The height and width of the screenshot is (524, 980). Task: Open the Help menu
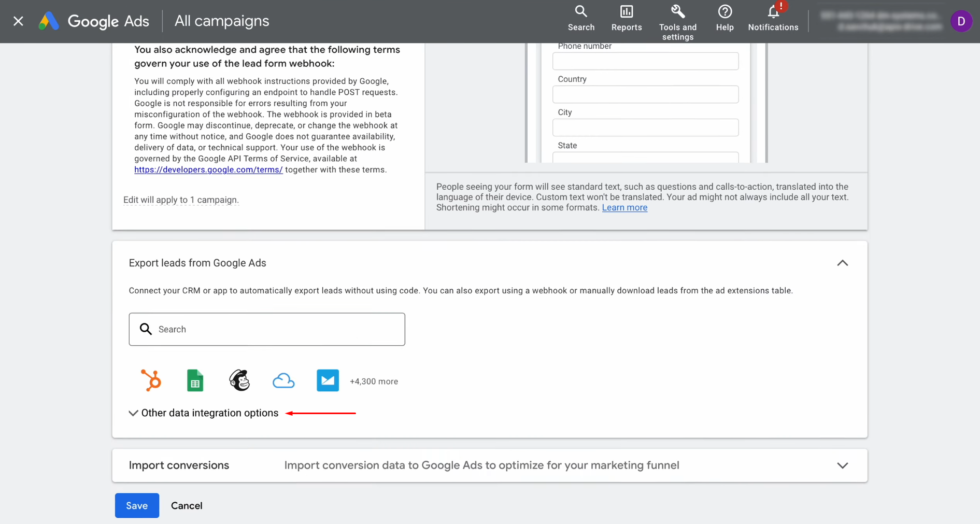[x=725, y=19]
